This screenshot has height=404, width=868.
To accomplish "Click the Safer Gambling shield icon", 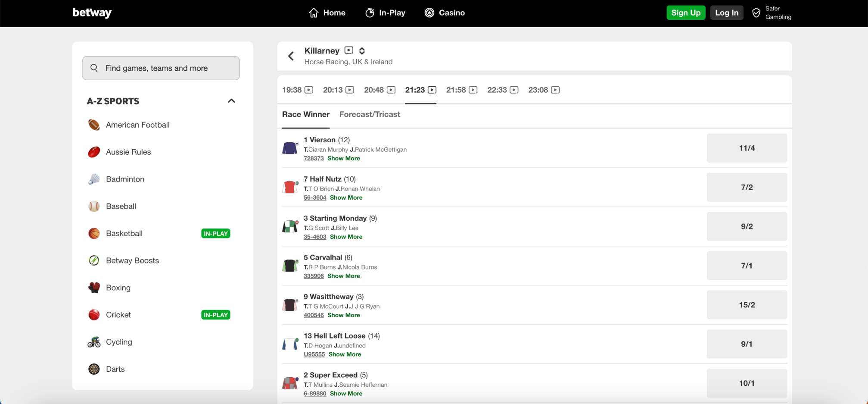I will 756,13.
